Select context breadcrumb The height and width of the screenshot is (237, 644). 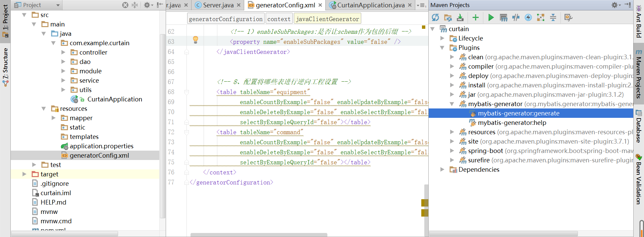coord(279,19)
